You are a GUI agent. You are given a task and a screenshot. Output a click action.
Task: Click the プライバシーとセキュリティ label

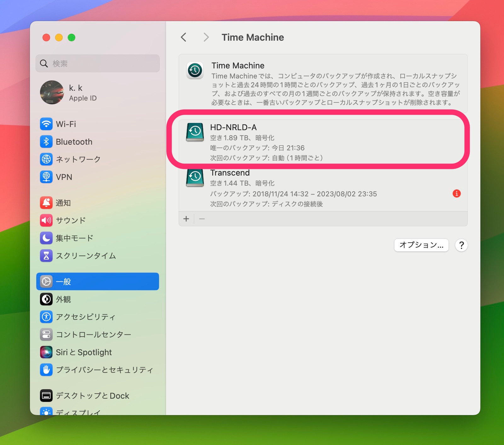(105, 370)
